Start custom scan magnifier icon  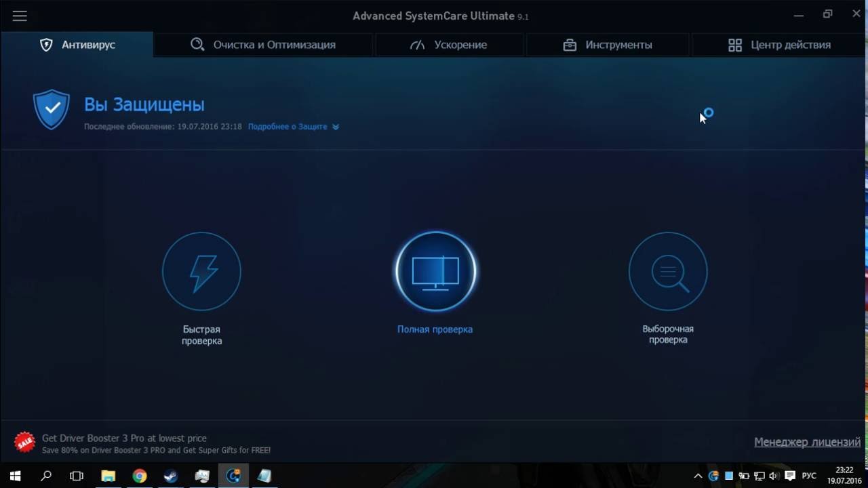668,271
